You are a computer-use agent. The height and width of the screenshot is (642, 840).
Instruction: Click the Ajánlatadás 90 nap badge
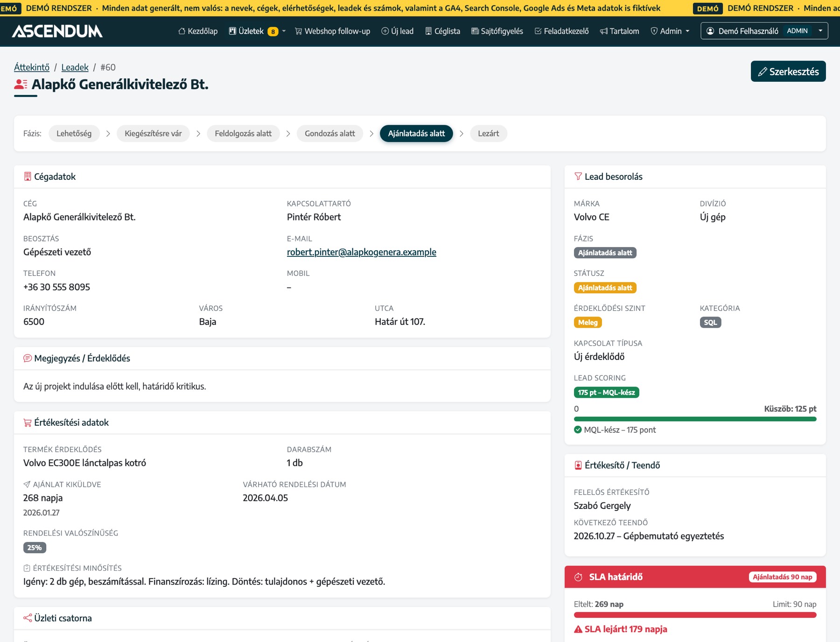click(x=783, y=577)
